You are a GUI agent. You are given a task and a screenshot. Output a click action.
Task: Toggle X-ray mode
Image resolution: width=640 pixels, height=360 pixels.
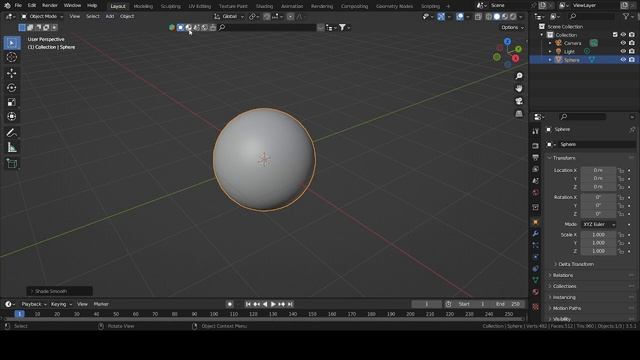point(478,17)
